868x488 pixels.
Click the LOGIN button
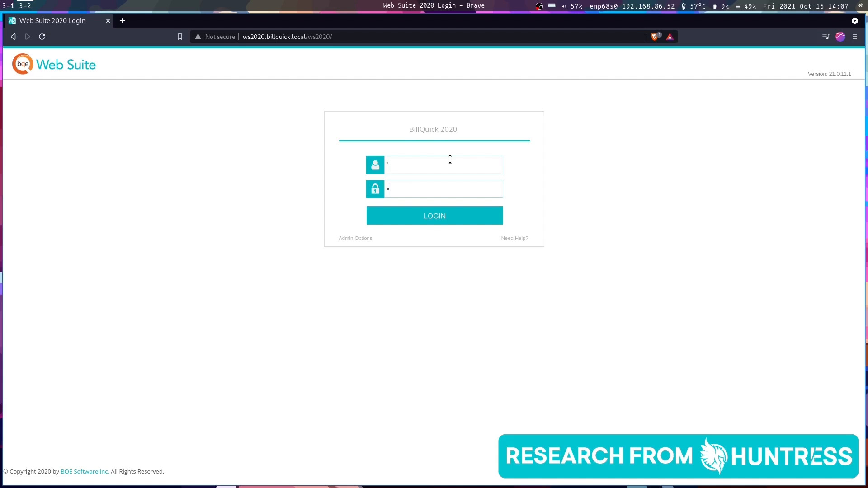pos(434,216)
